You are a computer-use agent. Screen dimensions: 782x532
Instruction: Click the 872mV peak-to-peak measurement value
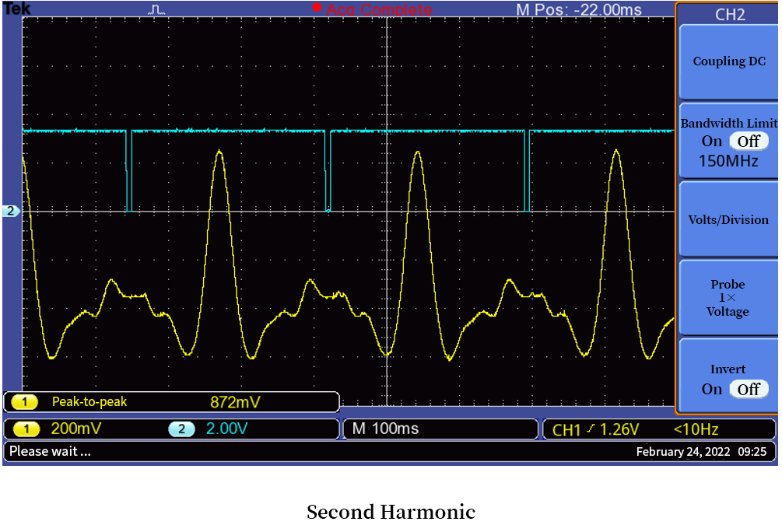click(x=235, y=402)
